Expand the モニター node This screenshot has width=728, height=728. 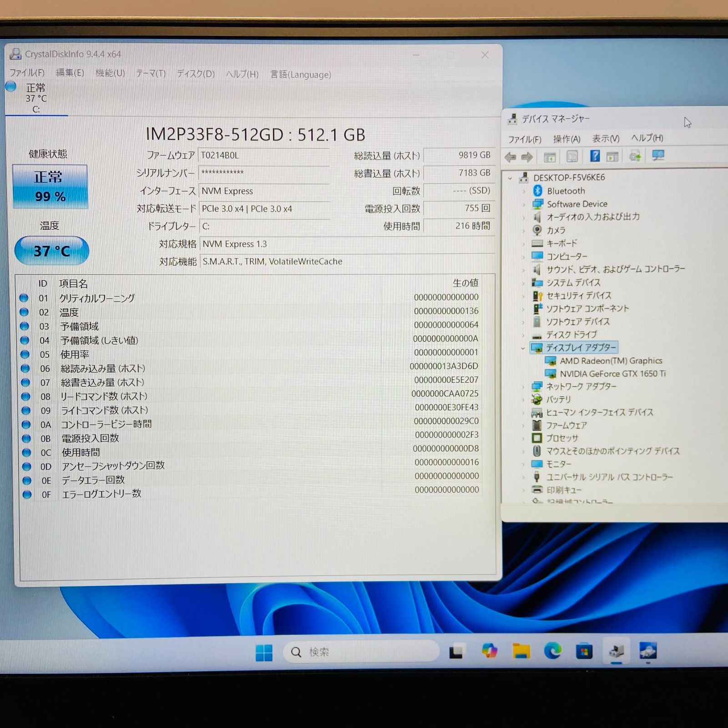(x=523, y=464)
